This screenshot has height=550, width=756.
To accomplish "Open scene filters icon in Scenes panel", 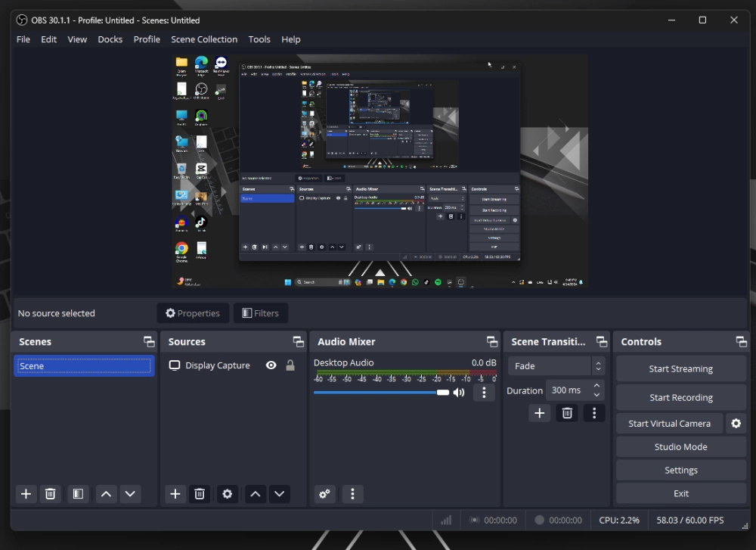I will [77, 494].
